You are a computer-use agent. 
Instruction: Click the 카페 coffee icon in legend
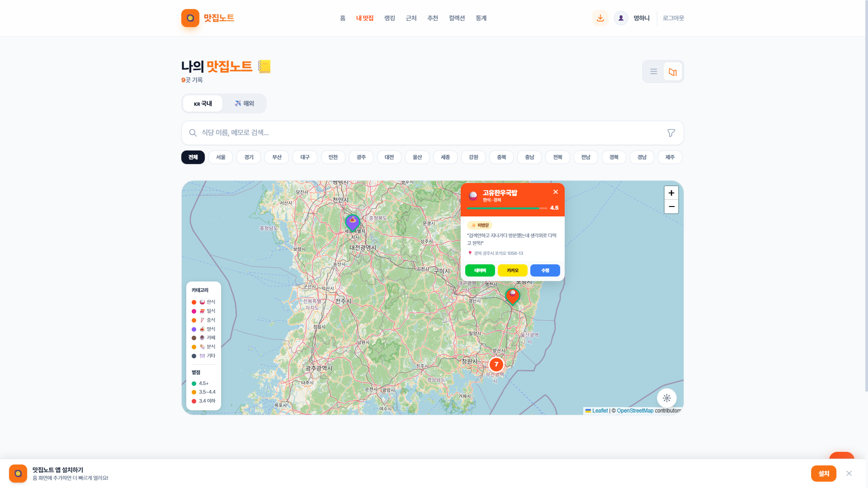point(202,338)
